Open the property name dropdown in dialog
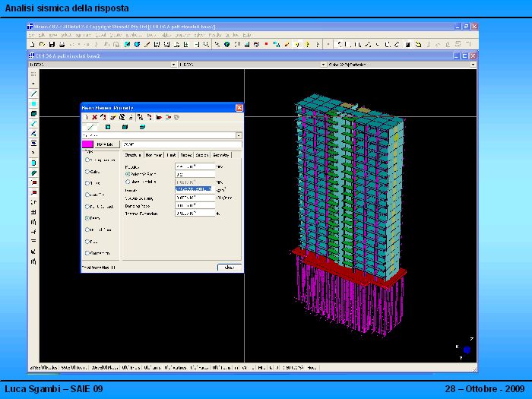This screenshot has width=532, height=399. tap(239, 135)
